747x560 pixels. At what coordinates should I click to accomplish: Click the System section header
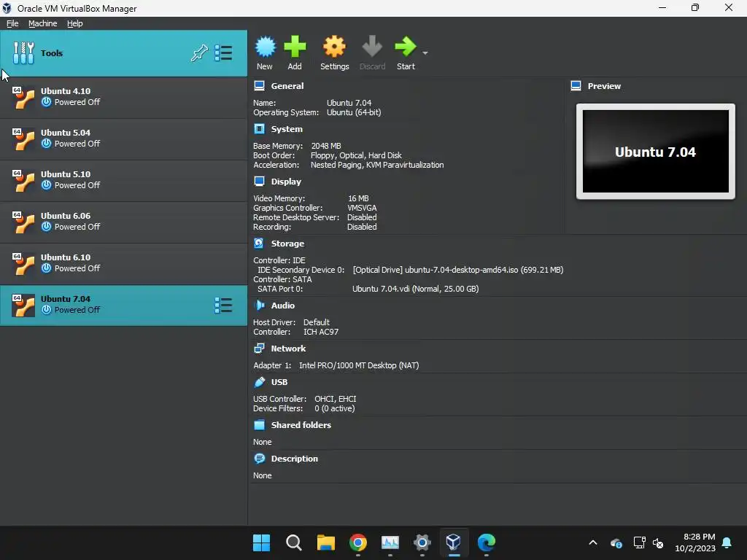coord(287,129)
